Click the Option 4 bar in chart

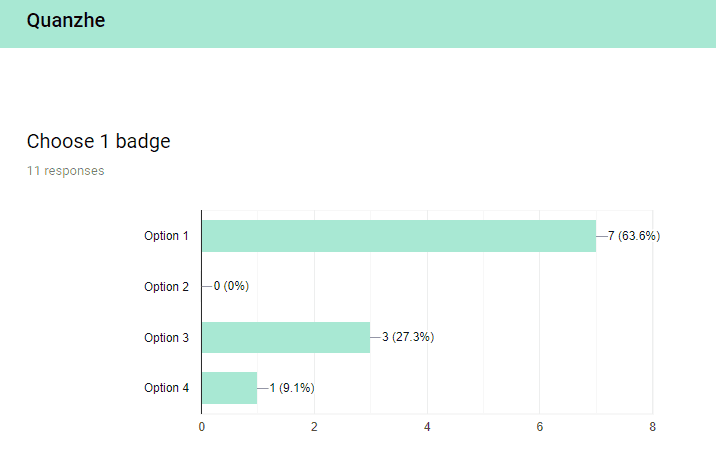click(229, 388)
